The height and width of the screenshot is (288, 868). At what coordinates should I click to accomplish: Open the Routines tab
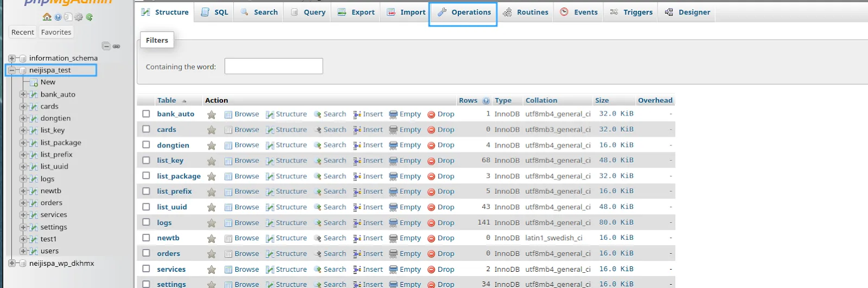coord(525,12)
